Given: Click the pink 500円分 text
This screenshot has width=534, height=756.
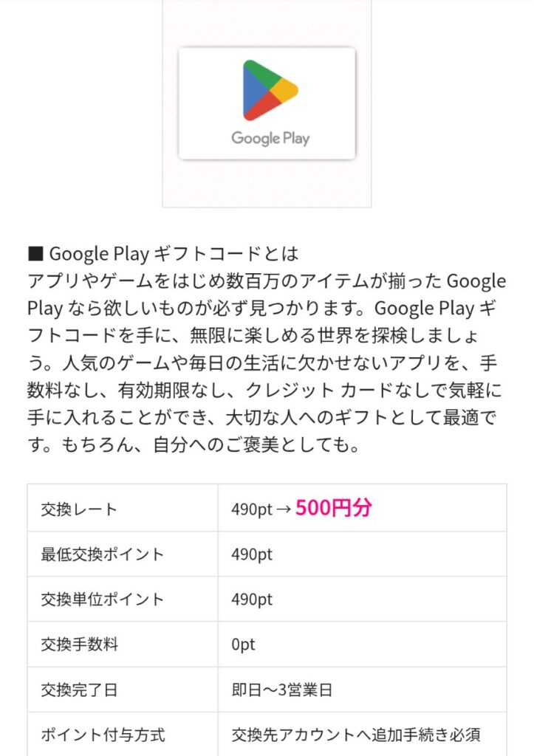Looking at the screenshot, I should click(x=333, y=508).
